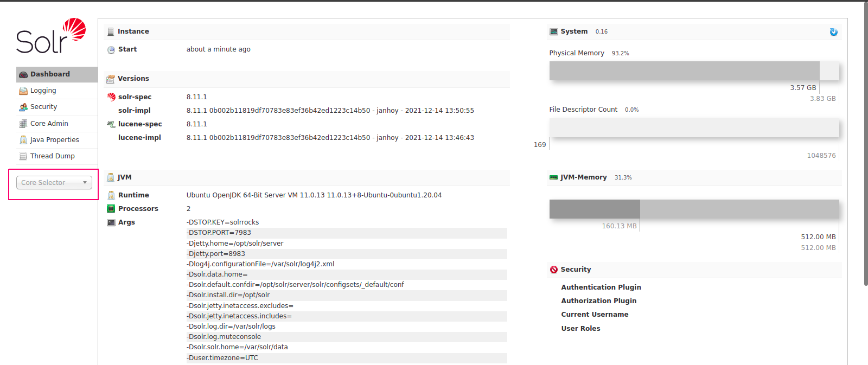This screenshot has height=365, width=868.
Task: Click the Instance server icon
Action: point(111,31)
